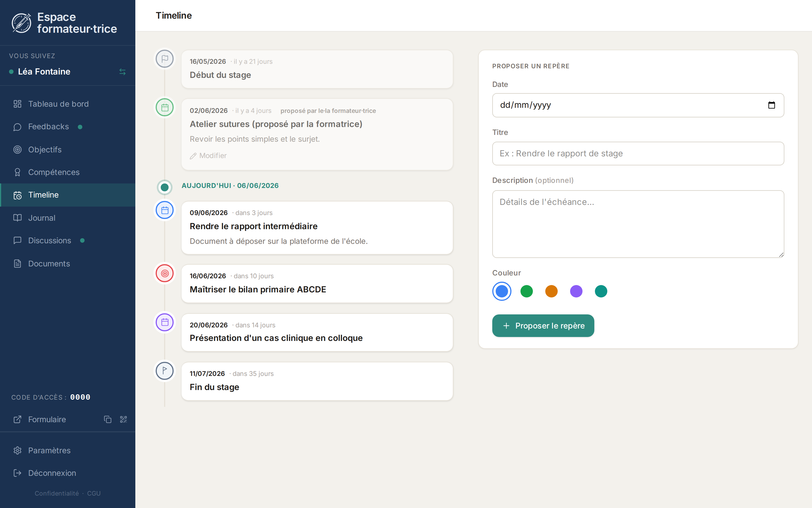
Task: Click the Documents file icon
Action: [17, 263]
